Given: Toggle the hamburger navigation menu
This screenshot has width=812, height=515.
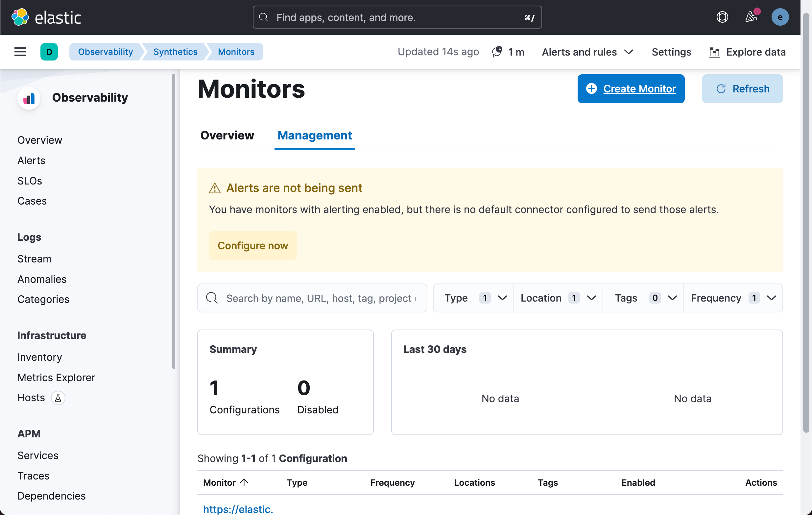Looking at the screenshot, I should (20, 52).
